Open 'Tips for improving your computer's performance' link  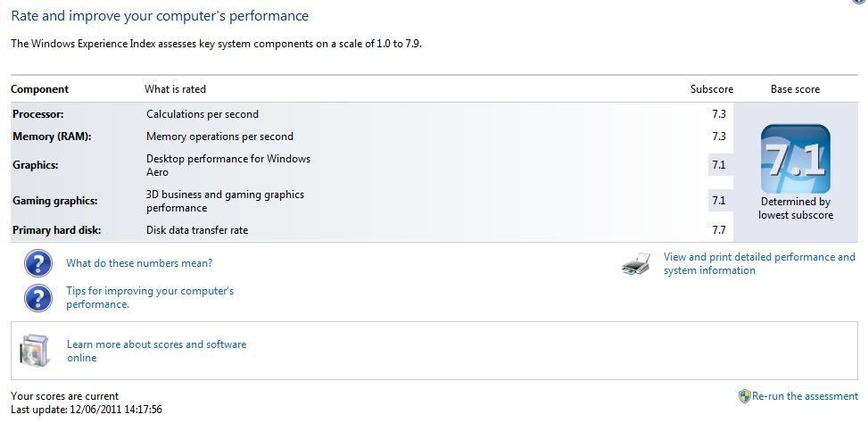click(150, 297)
